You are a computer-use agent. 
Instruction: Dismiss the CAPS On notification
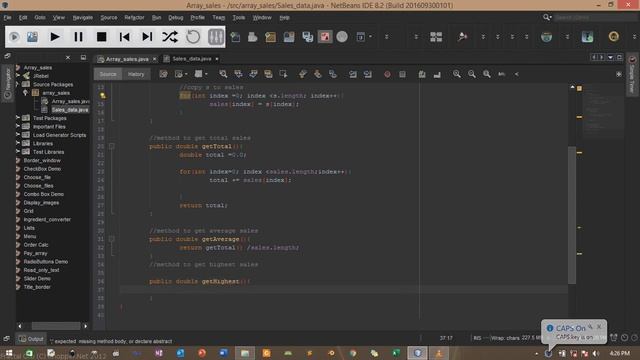click(599, 327)
